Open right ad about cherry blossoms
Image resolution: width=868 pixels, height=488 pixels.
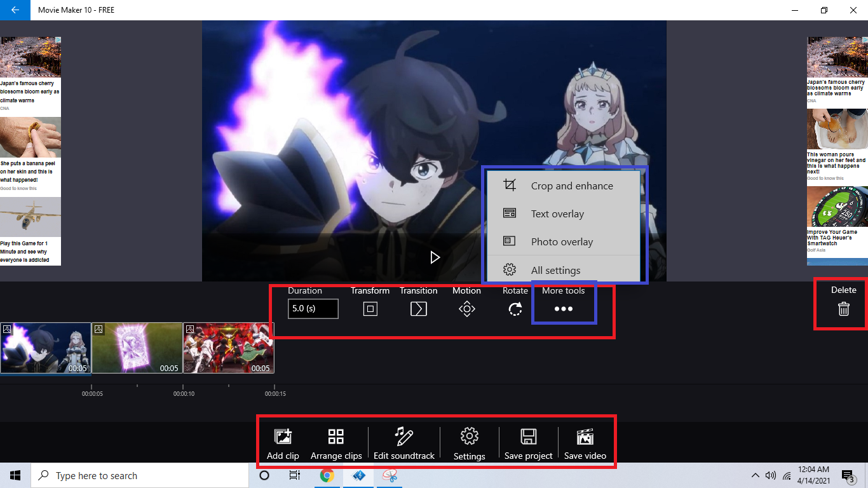point(837,70)
